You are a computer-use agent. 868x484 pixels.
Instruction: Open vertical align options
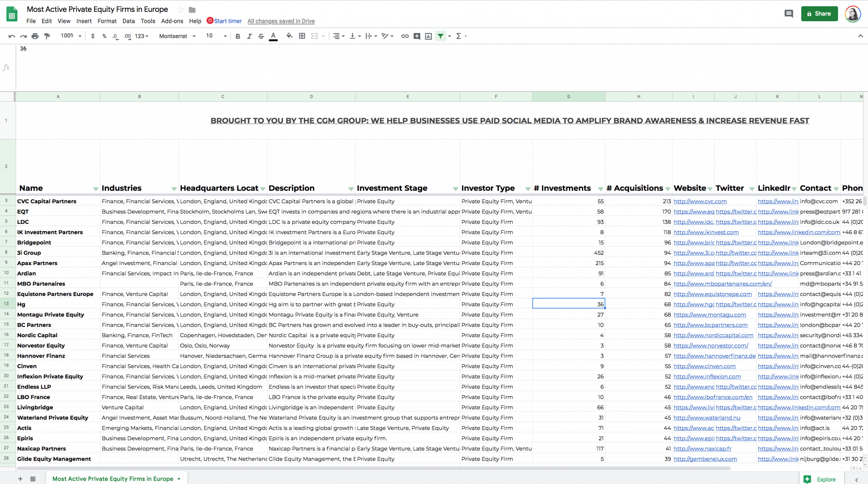(x=355, y=36)
